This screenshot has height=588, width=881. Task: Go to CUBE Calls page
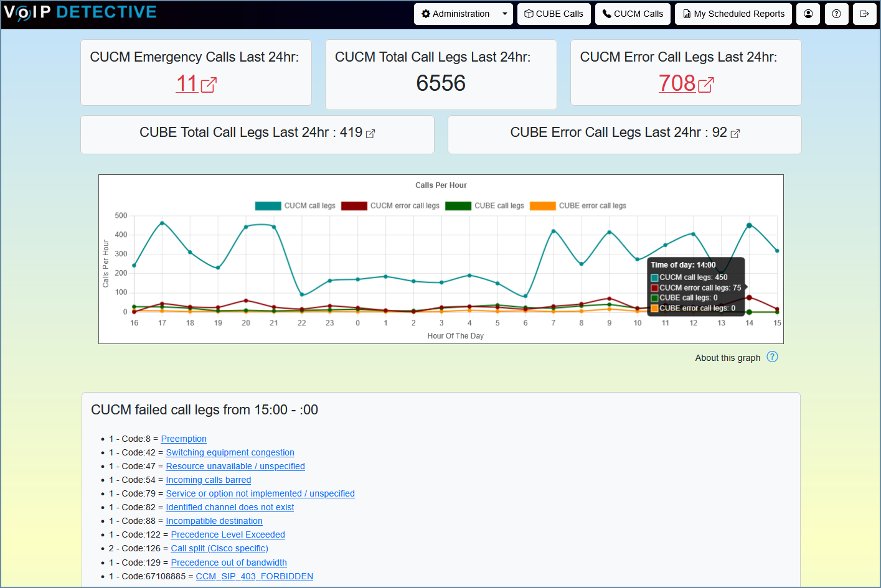tap(554, 14)
